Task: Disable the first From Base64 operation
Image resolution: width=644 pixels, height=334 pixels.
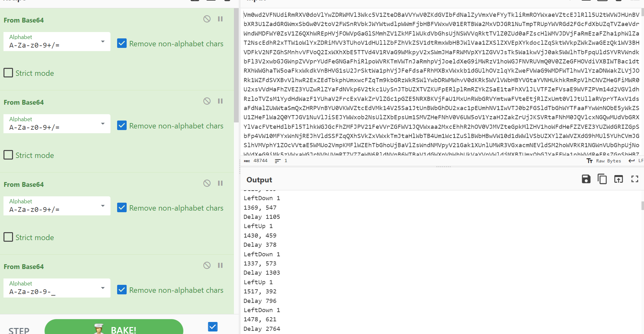Action: tap(207, 19)
